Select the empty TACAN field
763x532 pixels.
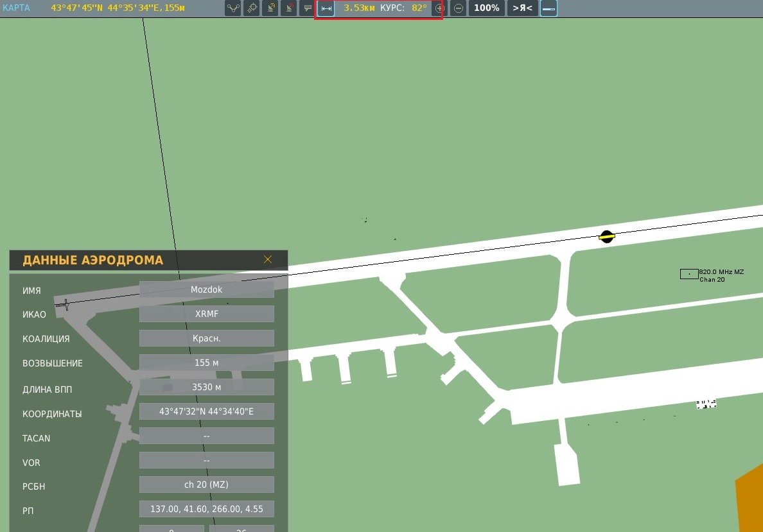(x=206, y=436)
